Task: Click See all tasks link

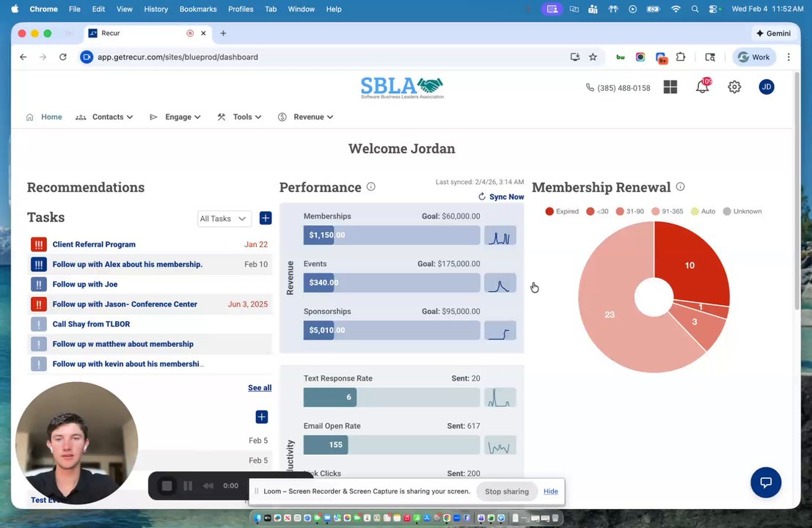Action: 260,388
